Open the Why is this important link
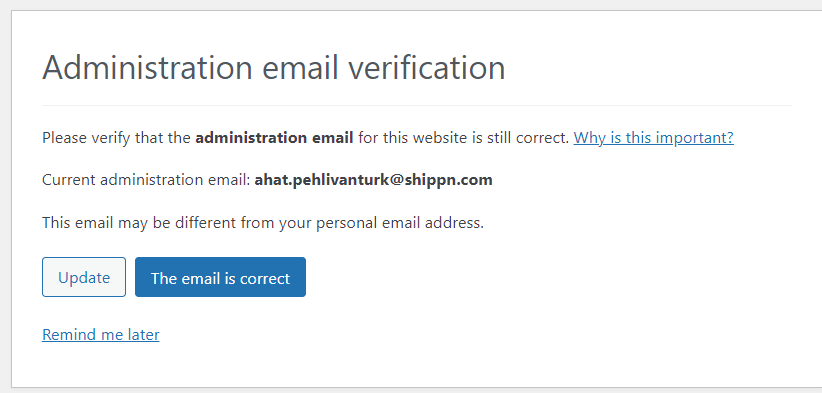822x393 pixels. 653,138
